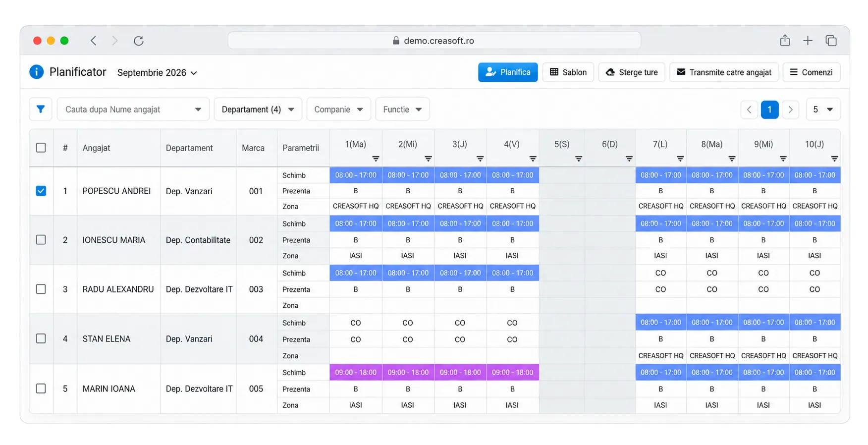This screenshot has height=445, width=868.
Task: Click the Departament column header
Action: click(x=198, y=148)
